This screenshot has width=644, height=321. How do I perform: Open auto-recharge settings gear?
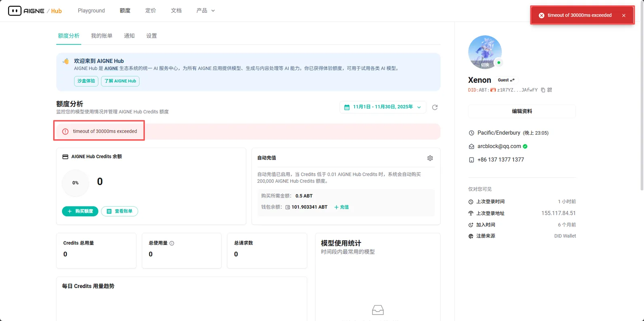point(430,158)
